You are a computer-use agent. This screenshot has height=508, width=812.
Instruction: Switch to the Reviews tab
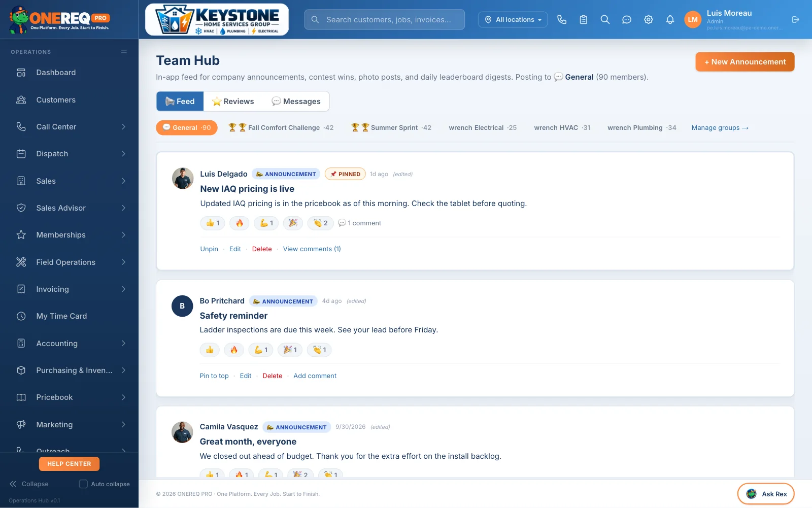(233, 101)
